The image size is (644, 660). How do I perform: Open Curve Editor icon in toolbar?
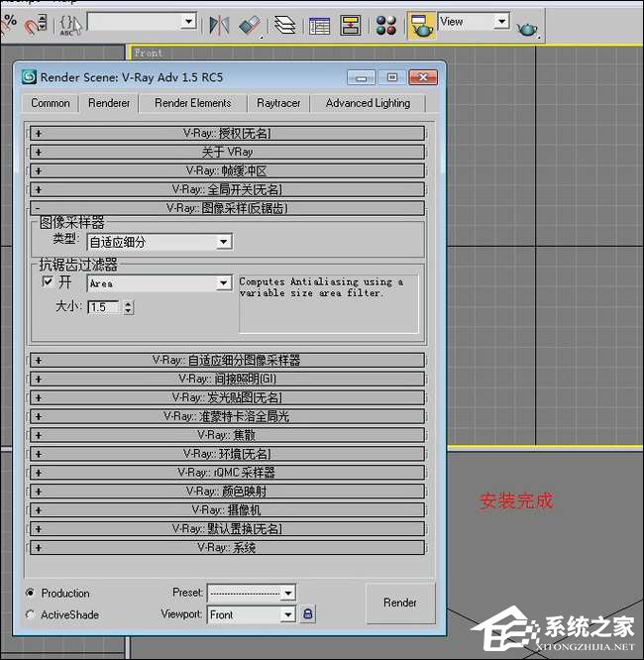(319, 26)
